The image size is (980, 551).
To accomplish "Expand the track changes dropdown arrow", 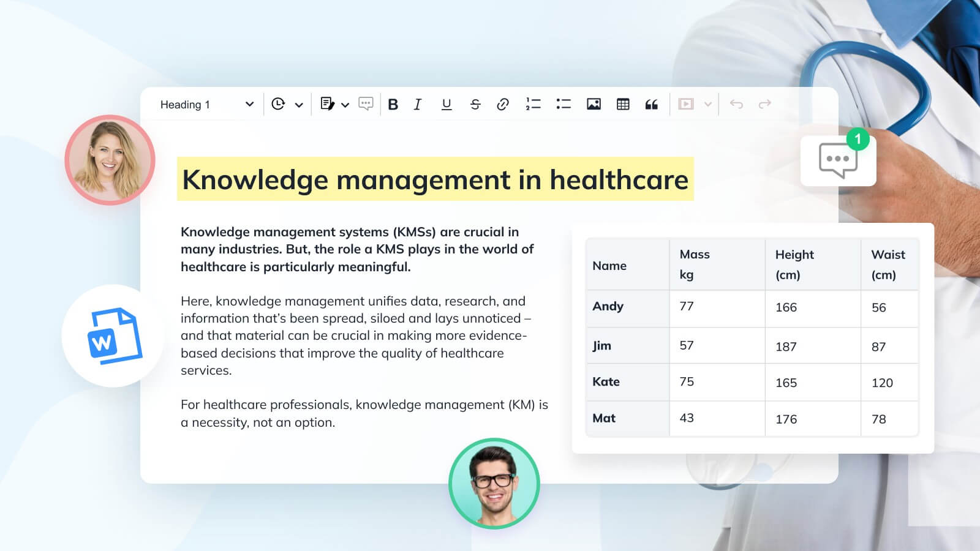I will pos(345,105).
